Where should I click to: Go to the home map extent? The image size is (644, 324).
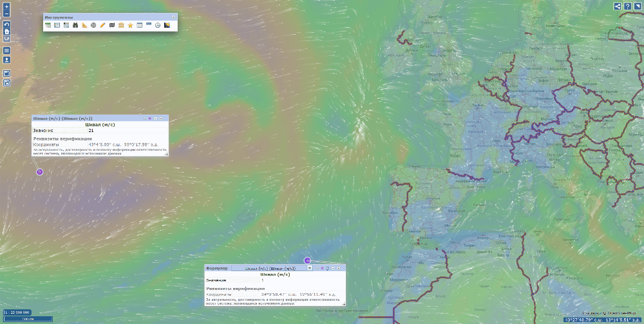(6, 31)
